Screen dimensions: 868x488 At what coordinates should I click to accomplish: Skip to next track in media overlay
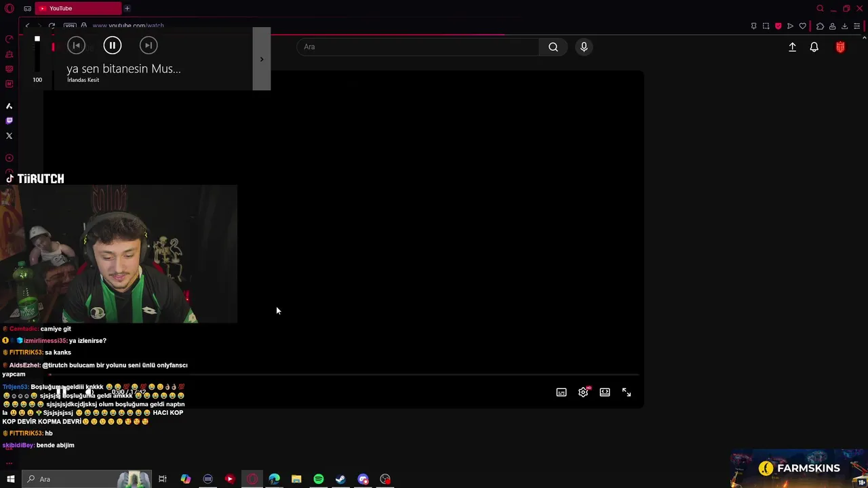[148, 45]
